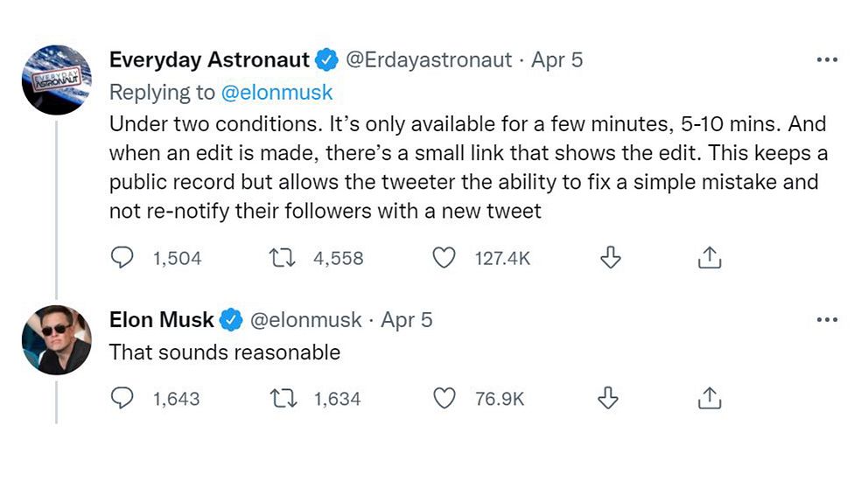
Task: Download Everyday Astronaut's tweet via arrow icon
Action: point(610,257)
